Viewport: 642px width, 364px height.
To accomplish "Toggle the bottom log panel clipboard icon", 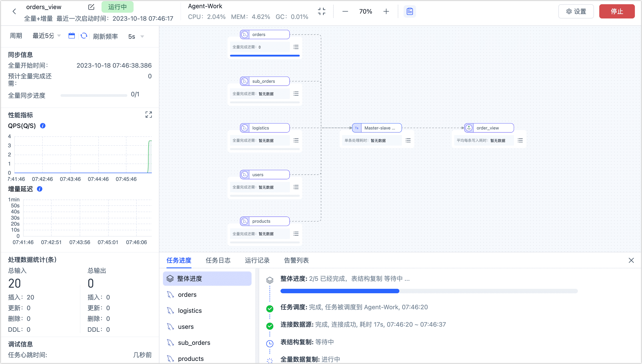I will click(x=410, y=11).
